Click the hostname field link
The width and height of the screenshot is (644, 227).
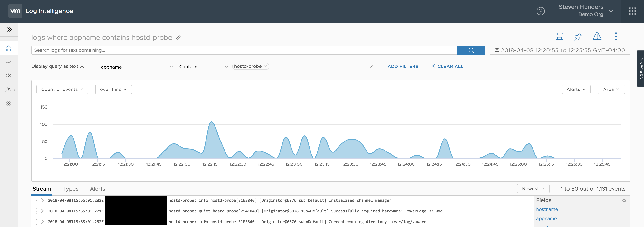coord(547,209)
